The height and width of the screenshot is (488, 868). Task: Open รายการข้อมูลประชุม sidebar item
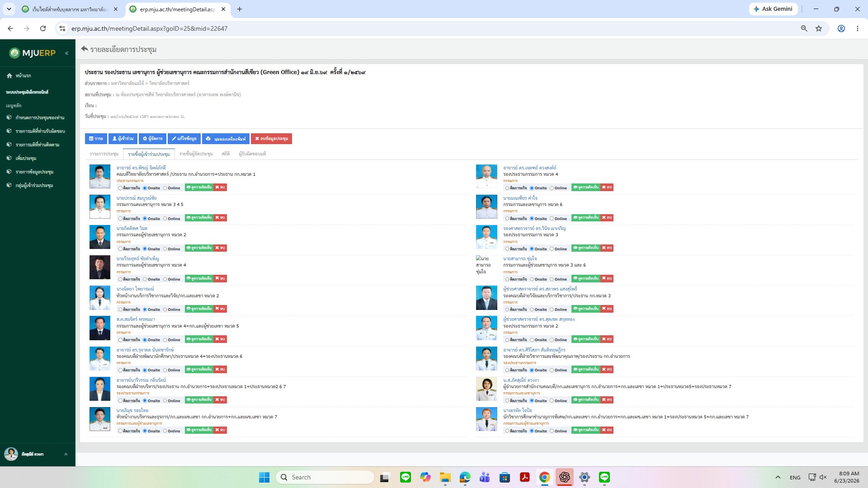pyautogui.click(x=34, y=172)
